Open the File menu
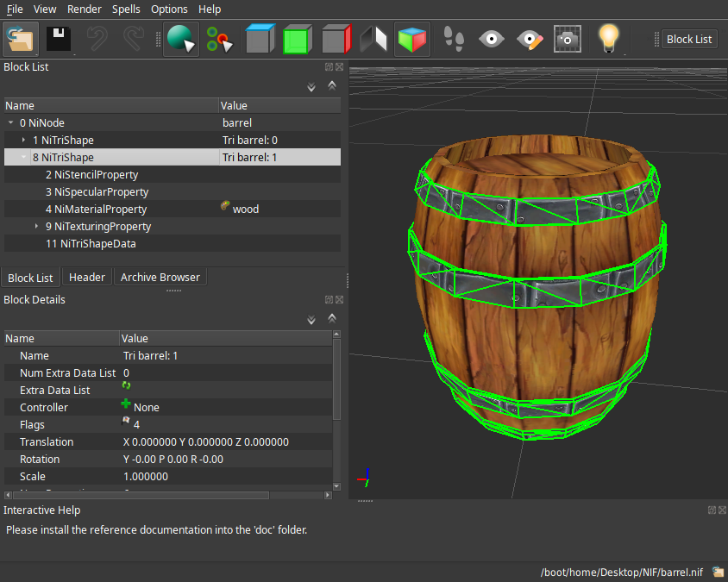Image resolution: width=728 pixels, height=582 pixels. [15, 9]
